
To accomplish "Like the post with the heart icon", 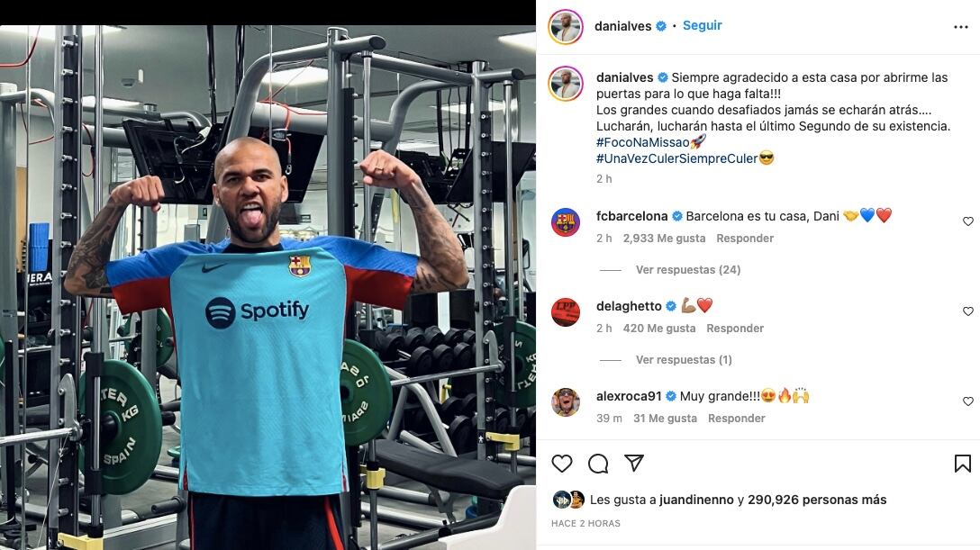I will pos(562,464).
